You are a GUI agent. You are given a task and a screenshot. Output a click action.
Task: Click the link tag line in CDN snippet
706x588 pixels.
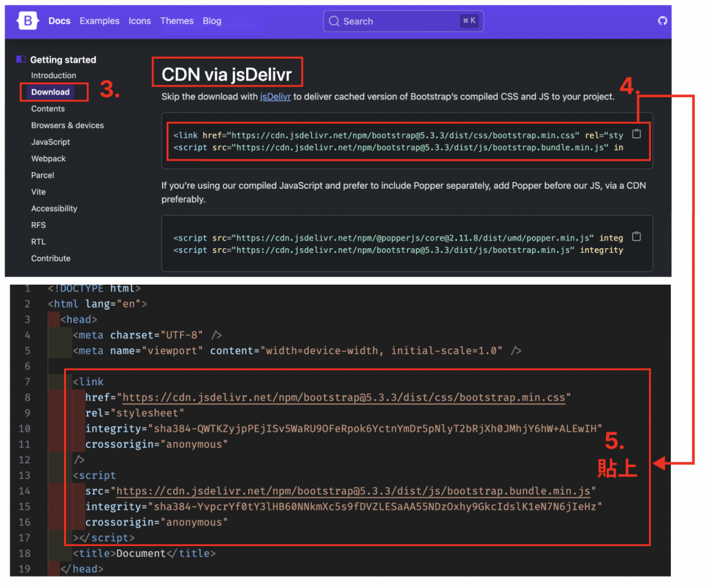tap(398, 136)
